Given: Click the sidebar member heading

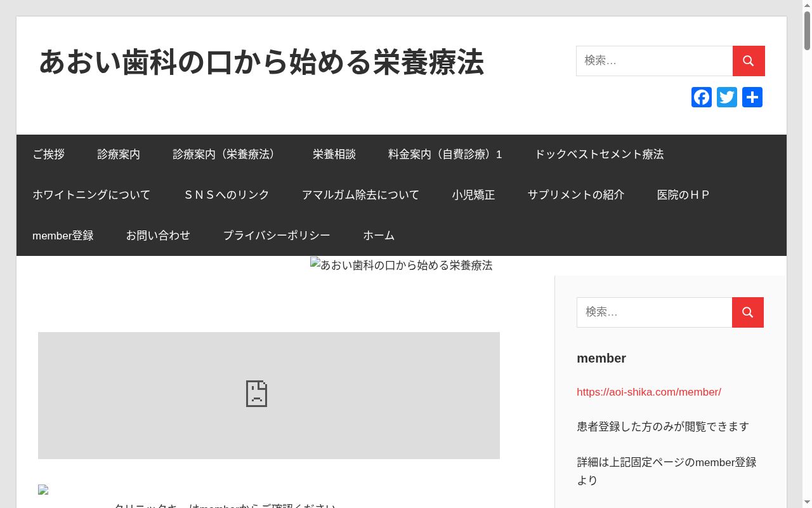Looking at the screenshot, I should pos(601,358).
